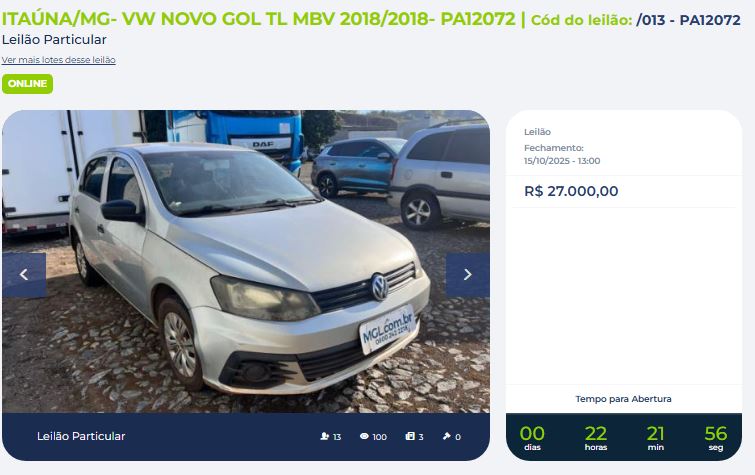Screen dimensions: 755x475
Task: Click the 'Tempo para Abertura' label
Action: pyautogui.click(x=624, y=399)
